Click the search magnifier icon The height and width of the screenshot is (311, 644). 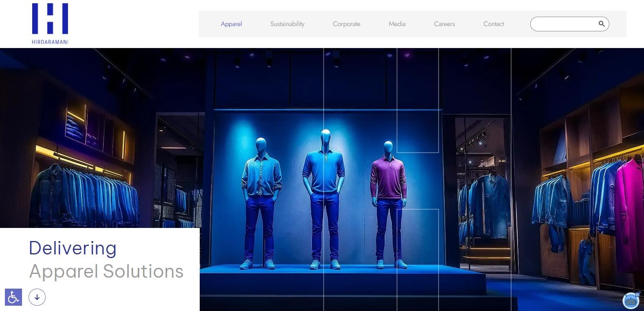(601, 24)
